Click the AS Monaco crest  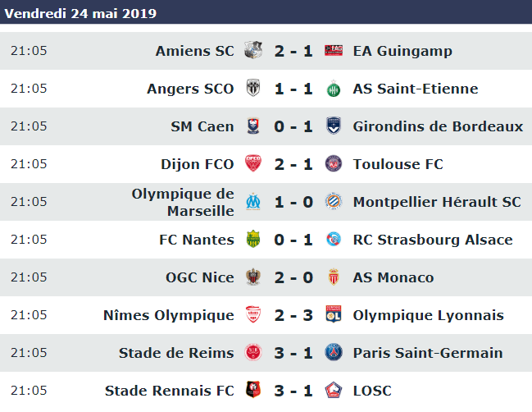tap(334, 277)
